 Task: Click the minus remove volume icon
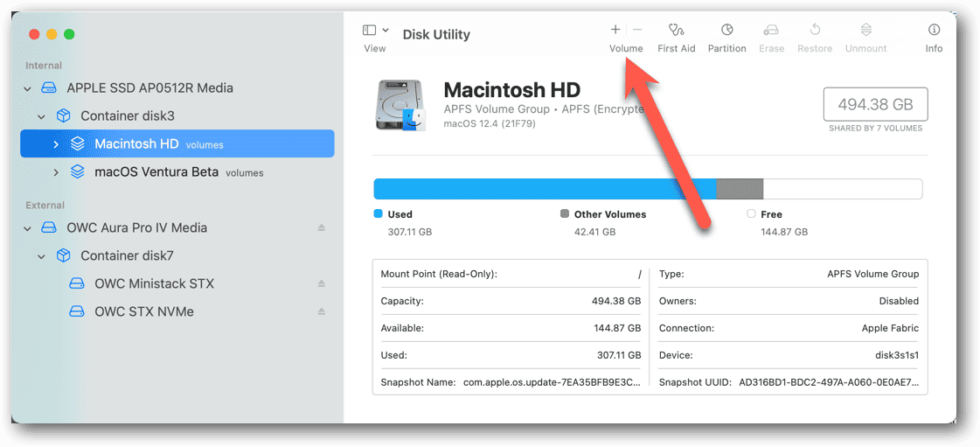coord(637,30)
